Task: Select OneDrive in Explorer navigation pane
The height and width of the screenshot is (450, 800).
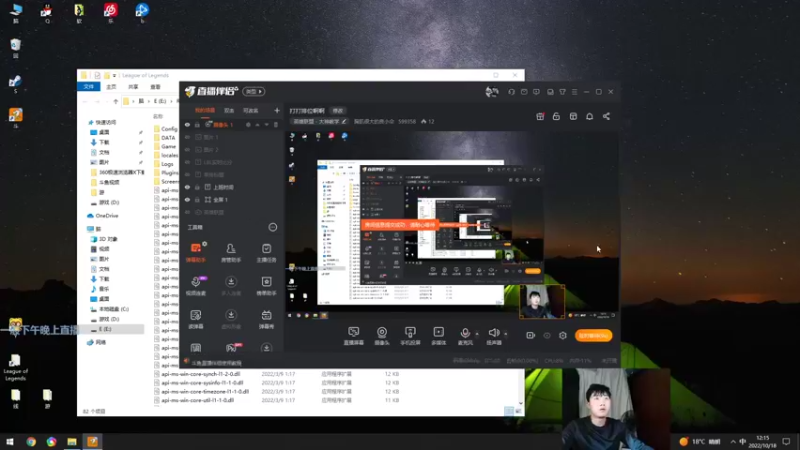Action: click(x=103, y=216)
